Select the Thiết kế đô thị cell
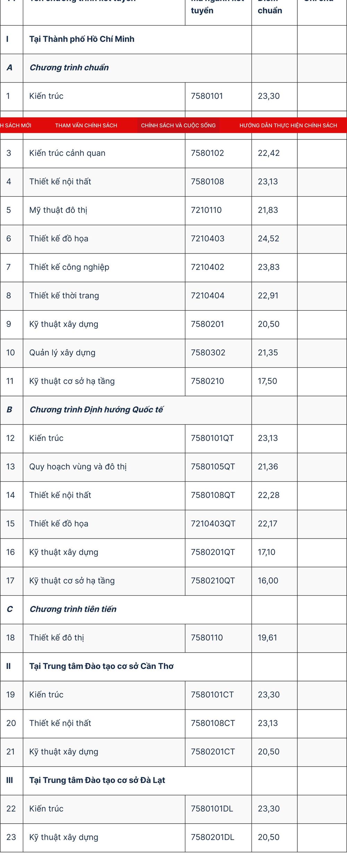This screenshot has height=868, width=347. [x=104, y=638]
